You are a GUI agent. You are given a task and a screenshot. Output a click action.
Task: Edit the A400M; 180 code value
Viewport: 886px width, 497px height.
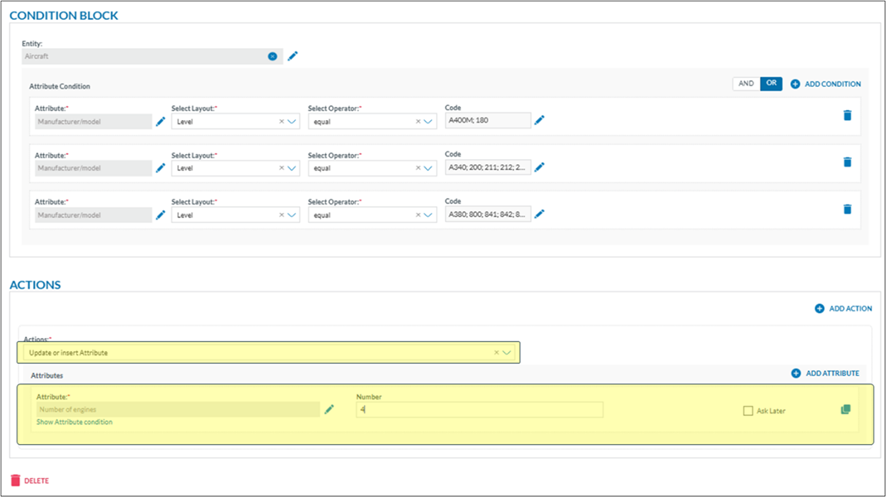(539, 121)
